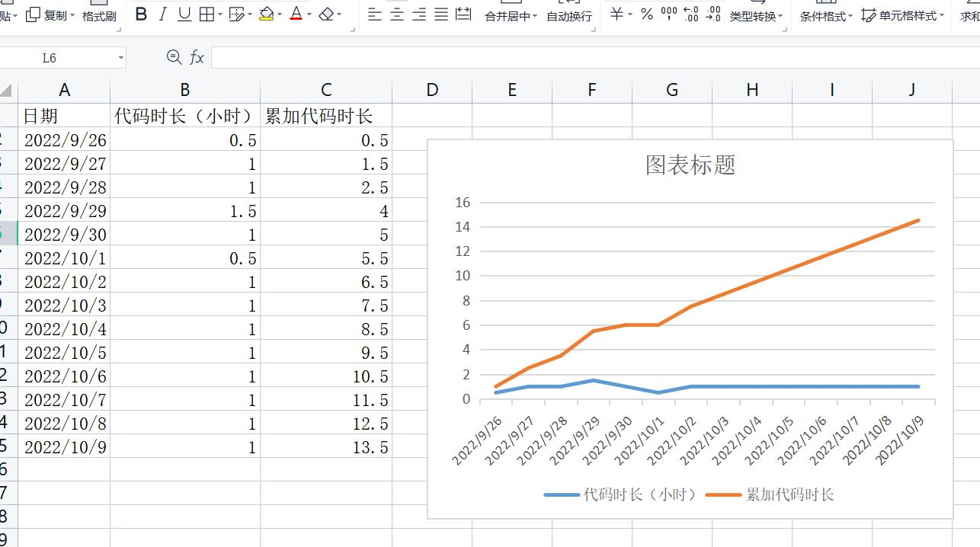980x547 pixels.
Task: Open the fill color dropdown arrow
Action: pyautogui.click(x=280, y=15)
